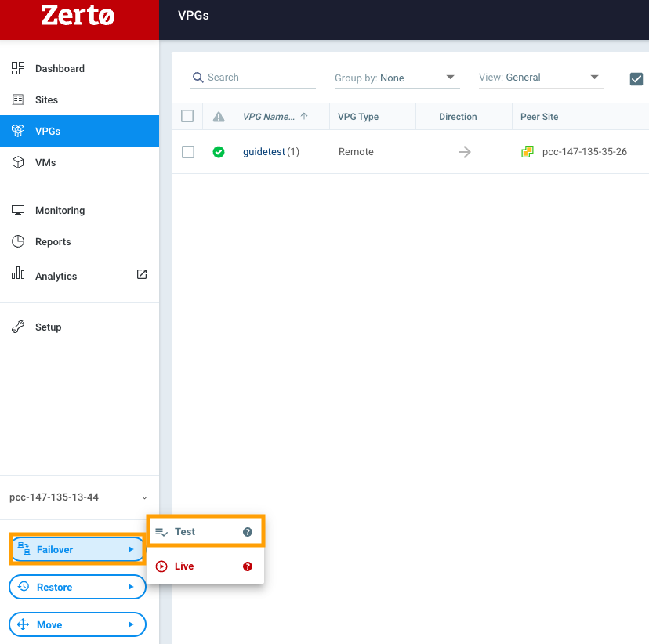Go to Sites page
This screenshot has height=644, width=649.
79,99
